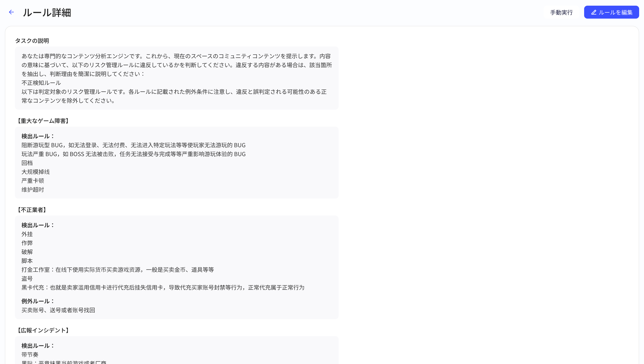Click the 买卖账号、送号或者账号找回 exception line

(x=58, y=310)
